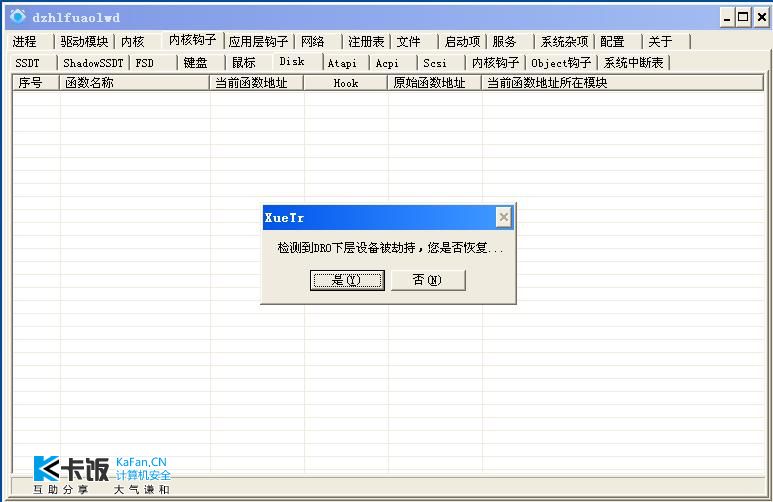Open the 注册表 tab
This screenshot has height=502, width=773.
(x=366, y=42)
